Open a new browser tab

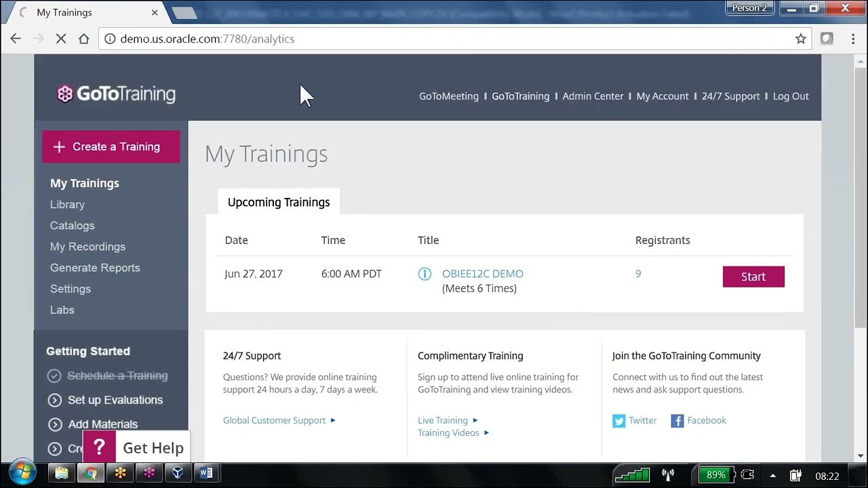184,13
